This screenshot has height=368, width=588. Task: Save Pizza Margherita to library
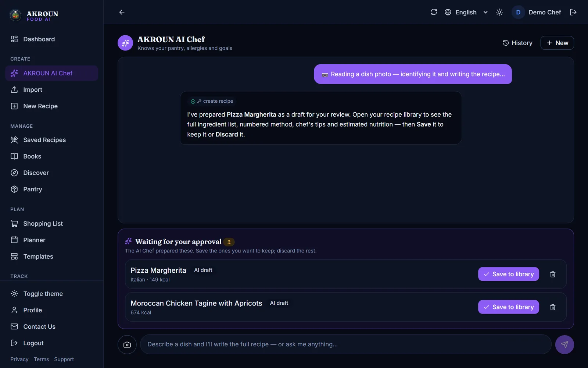click(x=509, y=274)
